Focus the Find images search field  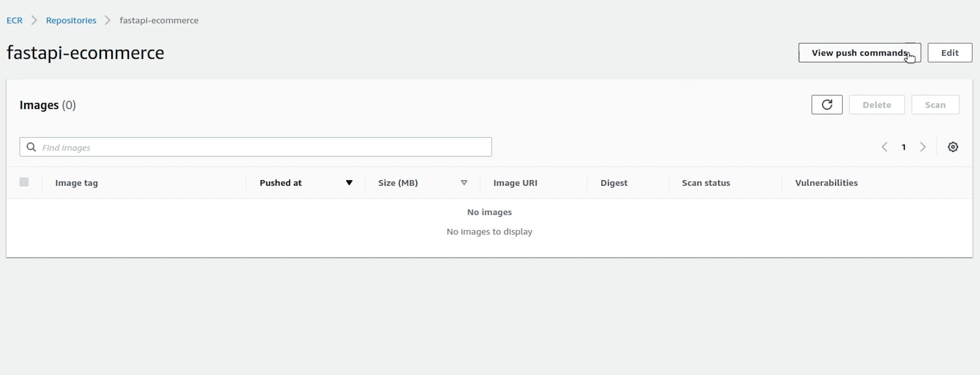[263, 147]
